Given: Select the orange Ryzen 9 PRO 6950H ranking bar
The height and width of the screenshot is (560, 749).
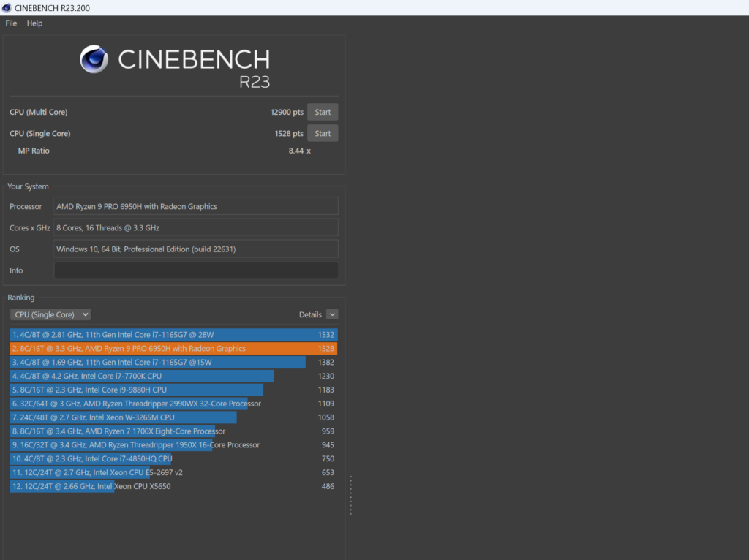Looking at the screenshot, I should tap(173, 349).
